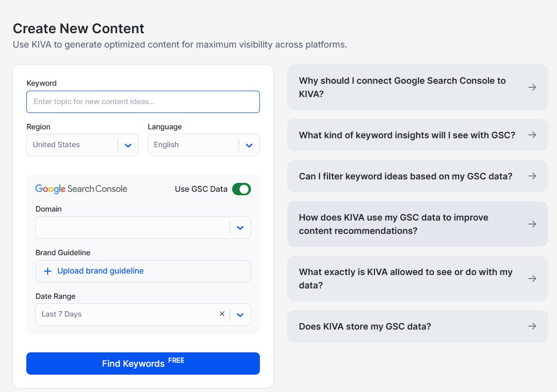The width and height of the screenshot is (557, 392).
Task: Click the Region chevron arrow icon
Action: pyautogui.click(x=128, y=145)
